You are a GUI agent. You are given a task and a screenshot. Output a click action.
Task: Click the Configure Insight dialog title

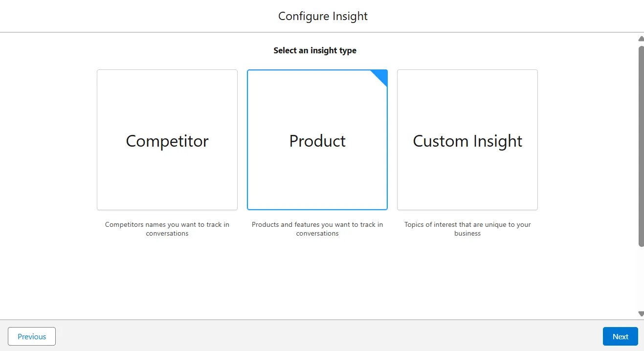pyautogui.click(x=323, y=16)
